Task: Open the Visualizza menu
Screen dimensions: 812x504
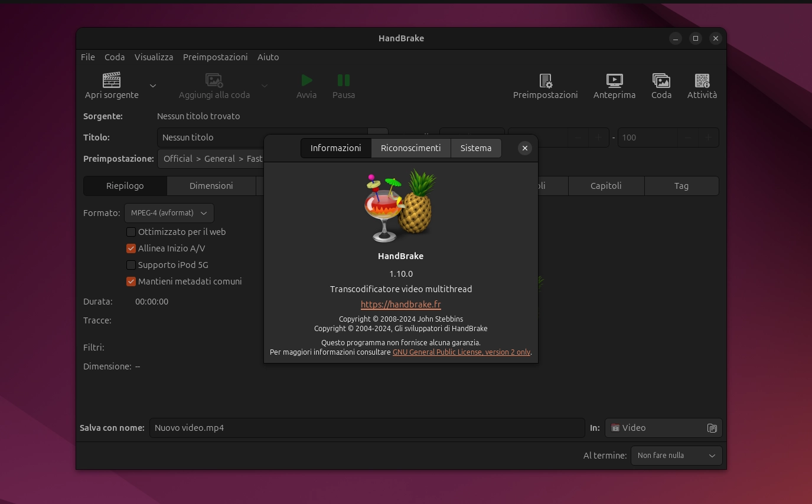Action: pos(154,57)
